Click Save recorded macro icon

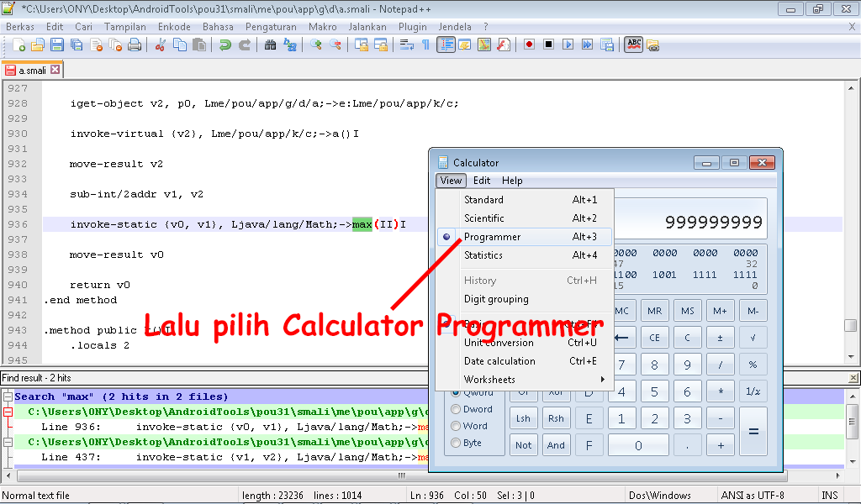(x=607, y=45)
